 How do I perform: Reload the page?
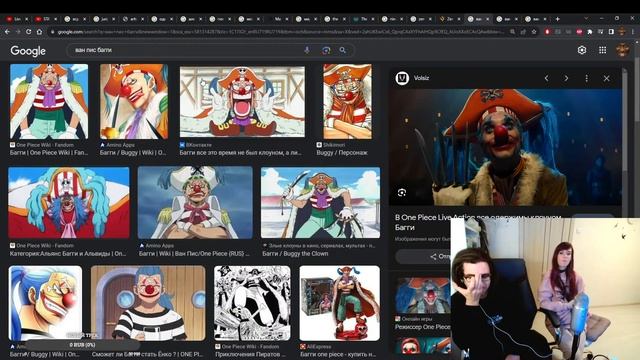(x=28, y=31)
